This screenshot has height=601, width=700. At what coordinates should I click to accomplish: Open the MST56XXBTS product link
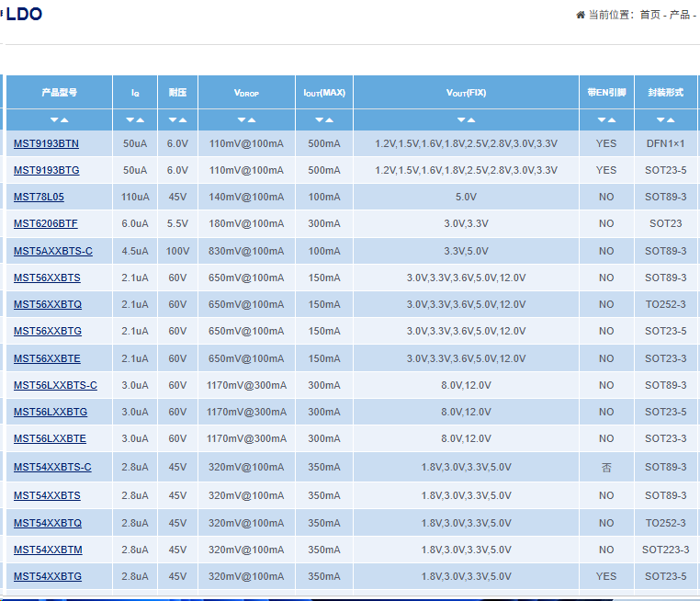47,278
